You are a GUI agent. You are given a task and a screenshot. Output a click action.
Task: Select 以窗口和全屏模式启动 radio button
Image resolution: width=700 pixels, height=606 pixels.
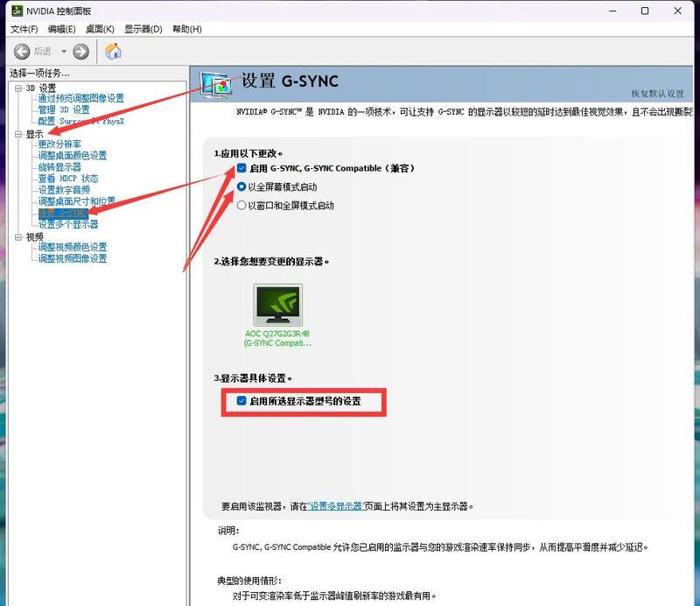point(241,206)
